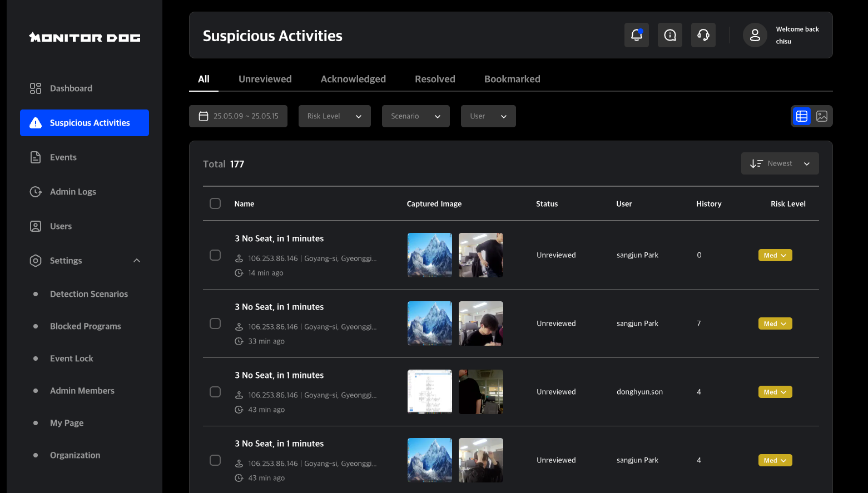
Task: Open the first row's webcam captured thumbnail
Action: coord(480,255)
